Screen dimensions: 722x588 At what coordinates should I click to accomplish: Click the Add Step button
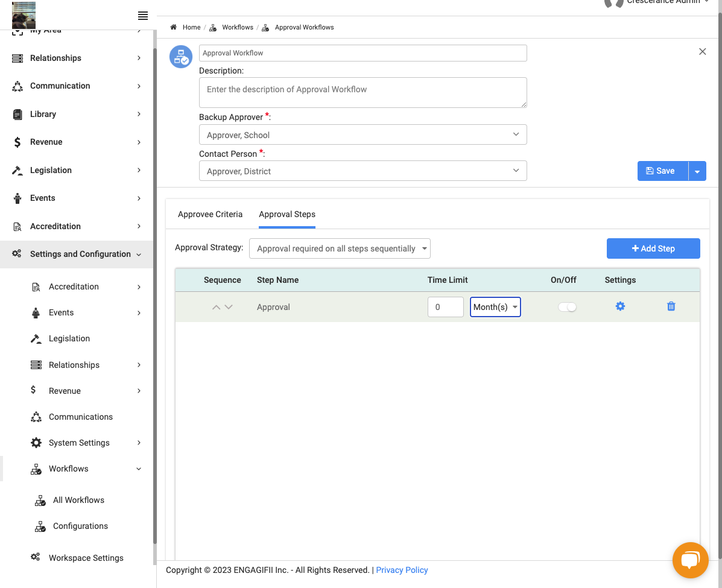pyautogui.click(x=653, y=248)
